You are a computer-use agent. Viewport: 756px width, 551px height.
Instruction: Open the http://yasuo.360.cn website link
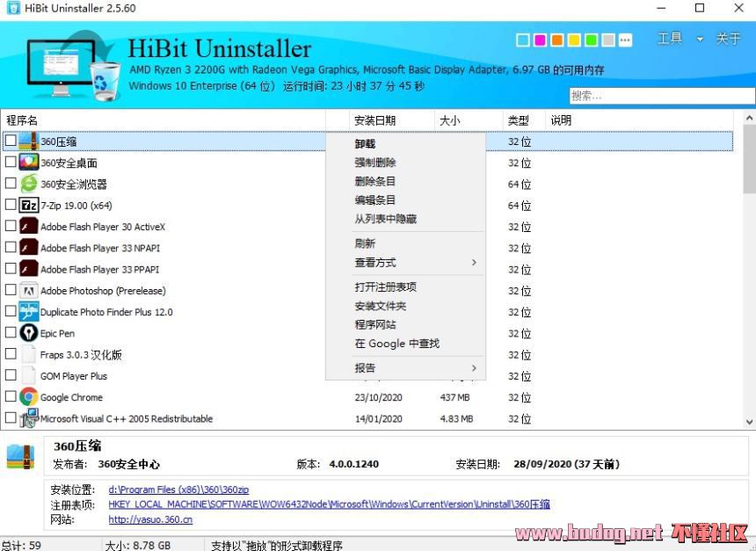click(150, 519)
